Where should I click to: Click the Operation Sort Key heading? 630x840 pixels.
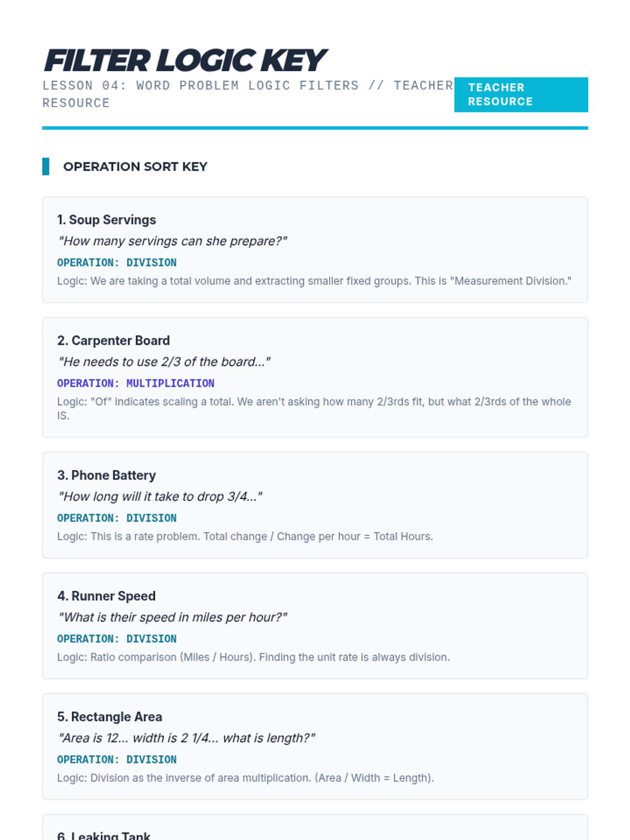coord(135,166)
